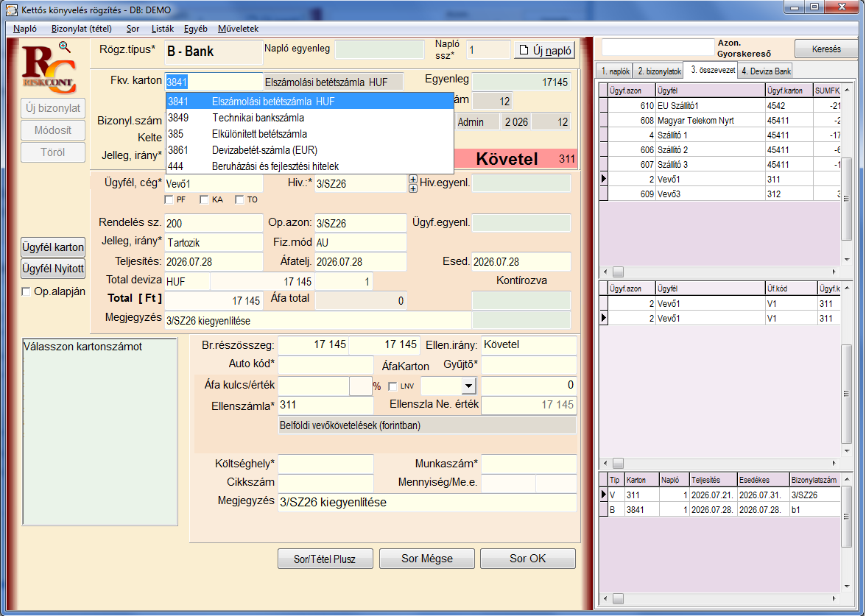This screenshot has height=616, width=866.
Task: Enable the PF checkbox
Action: [x=169, y=200]
